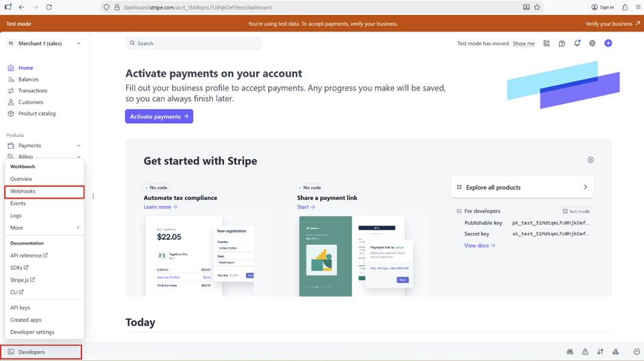
Task: Open the help question mark icon
Action: click(x=562, y=43)
